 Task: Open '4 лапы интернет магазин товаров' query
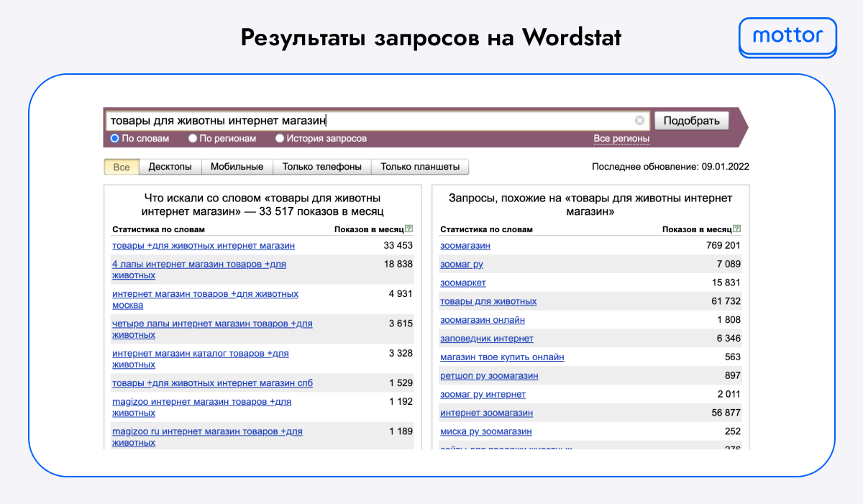click(199, 270)
